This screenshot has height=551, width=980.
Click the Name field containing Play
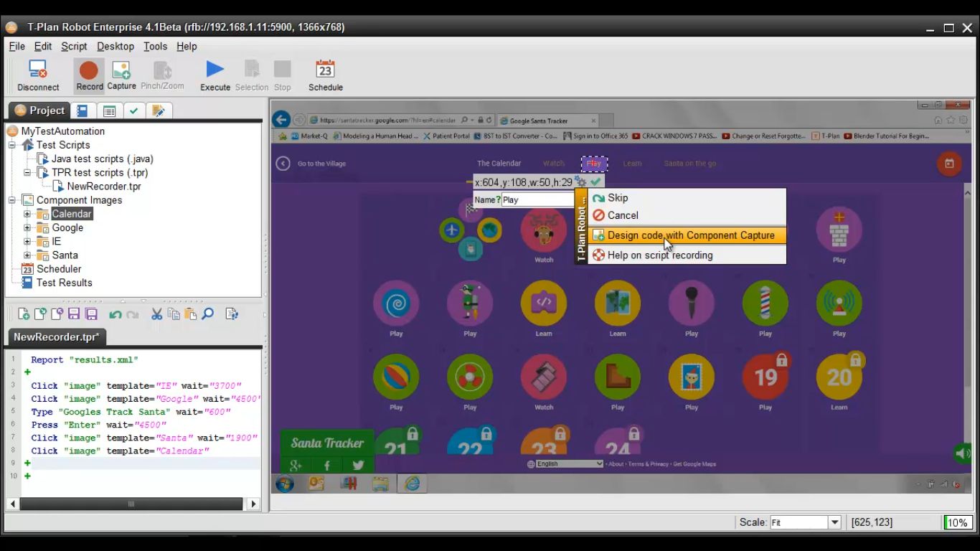pyautogui.click(x=537, y=200)
